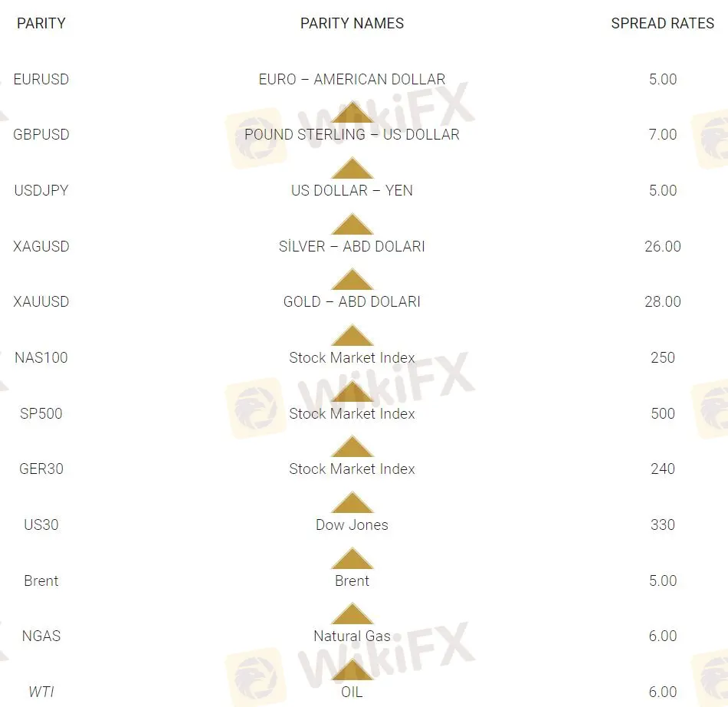Select the gold triangle above Natural Gas

pos(352,614)
